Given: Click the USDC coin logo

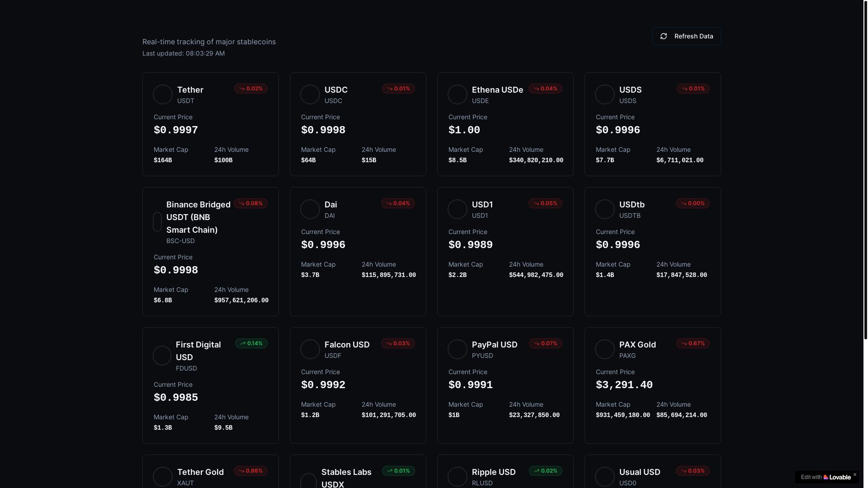Looking at the screenshot, I should [x=310, y=94].
